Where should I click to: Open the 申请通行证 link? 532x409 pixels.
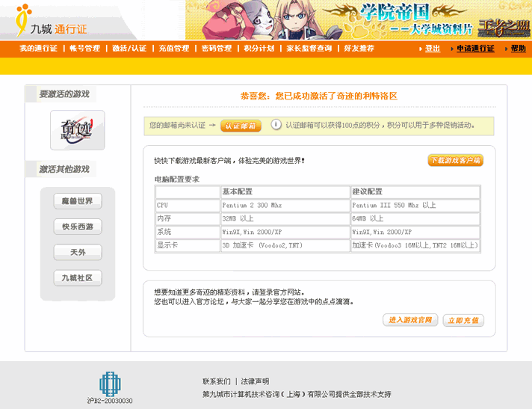point(475,49)
